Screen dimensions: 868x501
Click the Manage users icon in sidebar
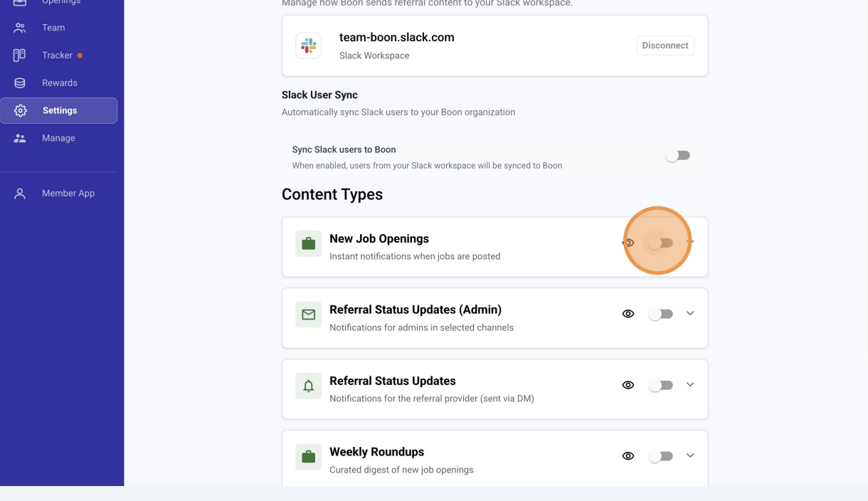(x=20, y=138)
